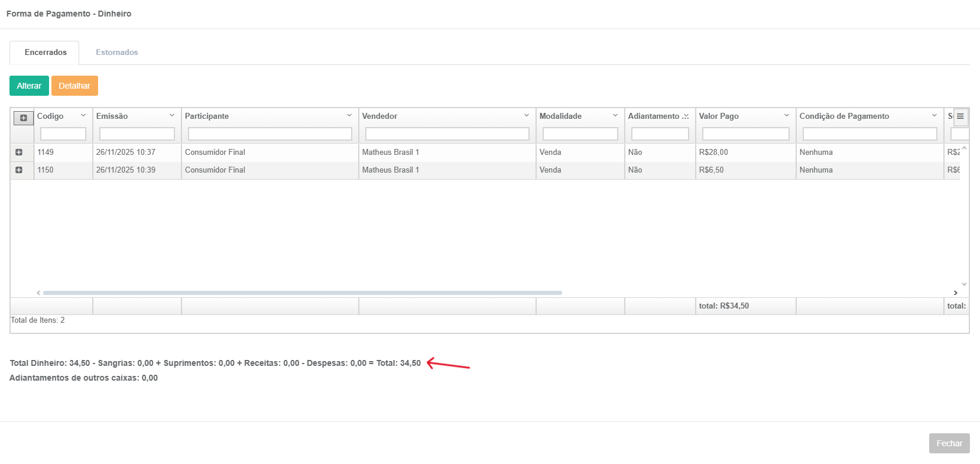Open Vendedor column menu chevron

coord(527,116)
